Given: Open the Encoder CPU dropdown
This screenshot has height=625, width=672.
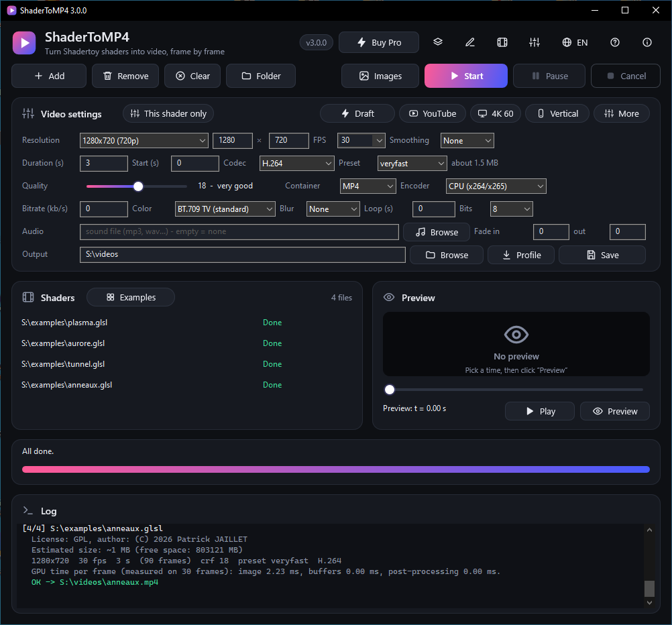Looking at the screenshot, I should pyautogui.click(x=496, y=186).
